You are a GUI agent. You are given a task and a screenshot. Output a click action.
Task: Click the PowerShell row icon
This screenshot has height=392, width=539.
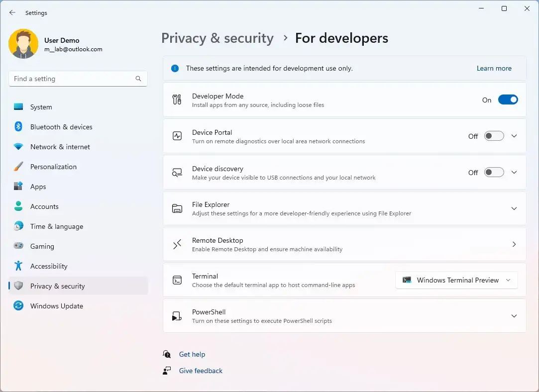[x=177, y=316]
